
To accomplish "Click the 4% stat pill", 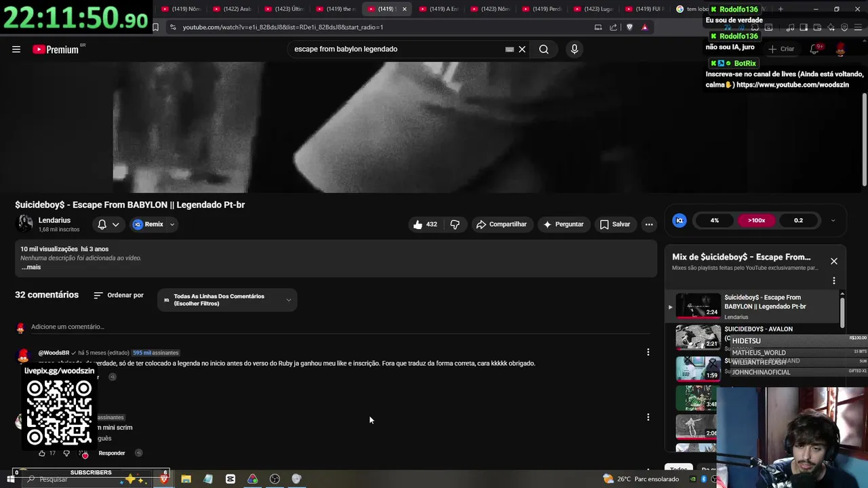I will point(715,220).
